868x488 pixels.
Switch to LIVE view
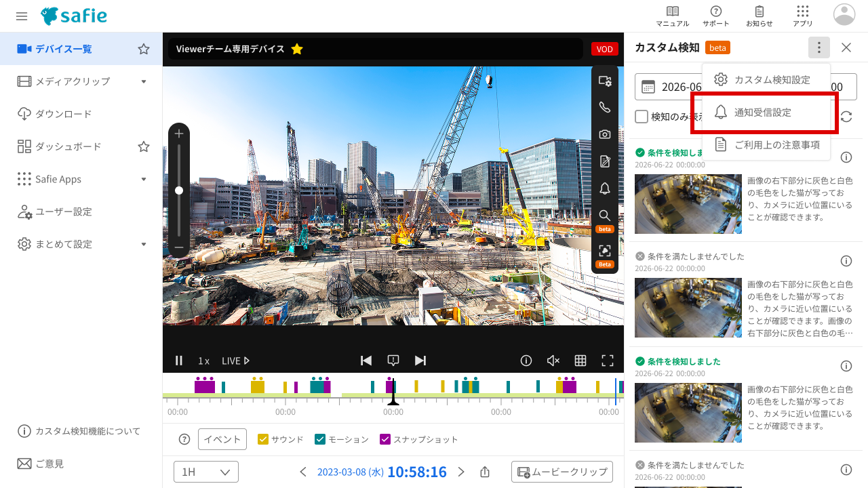click(236, 361)
